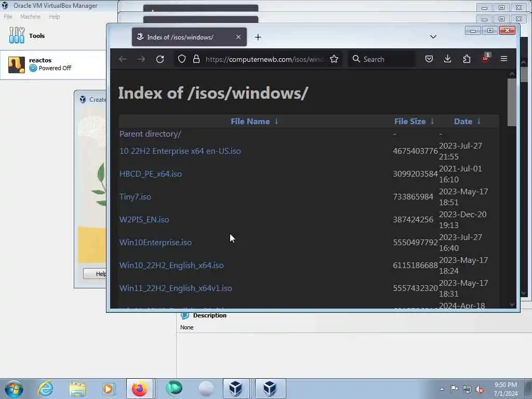532x399 pixels.
Task: Download Tiny7.iso
Action: 135,197
